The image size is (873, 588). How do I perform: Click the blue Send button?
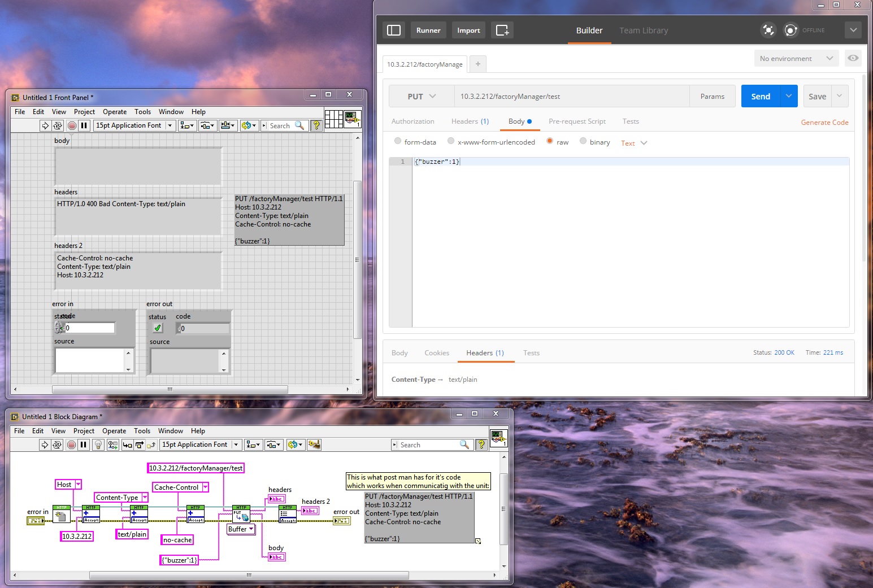coord(761,96)
